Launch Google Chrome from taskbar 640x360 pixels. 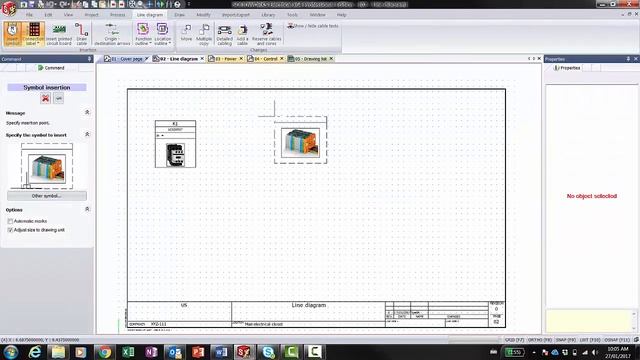[x=104, y=352]
